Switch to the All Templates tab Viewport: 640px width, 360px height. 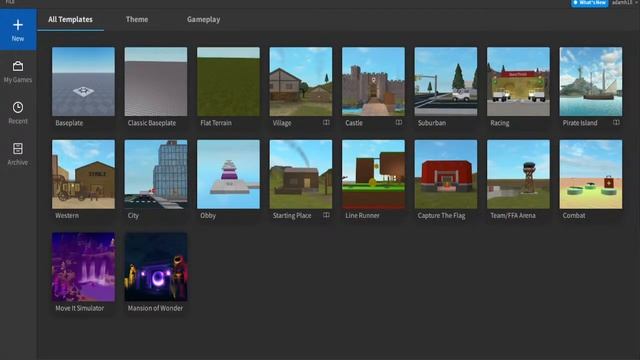coord(70,19)
